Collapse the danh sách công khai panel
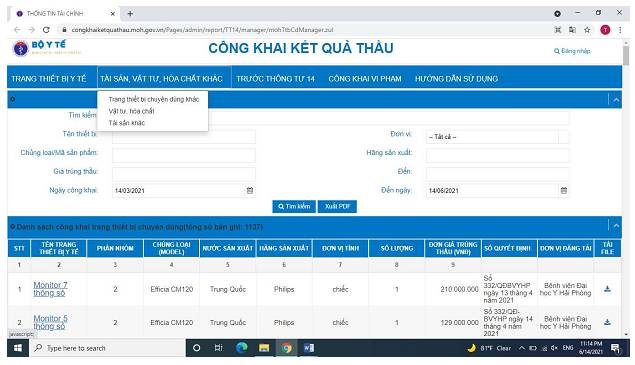Viewport: 635px width, 365px height. (616, 225)
